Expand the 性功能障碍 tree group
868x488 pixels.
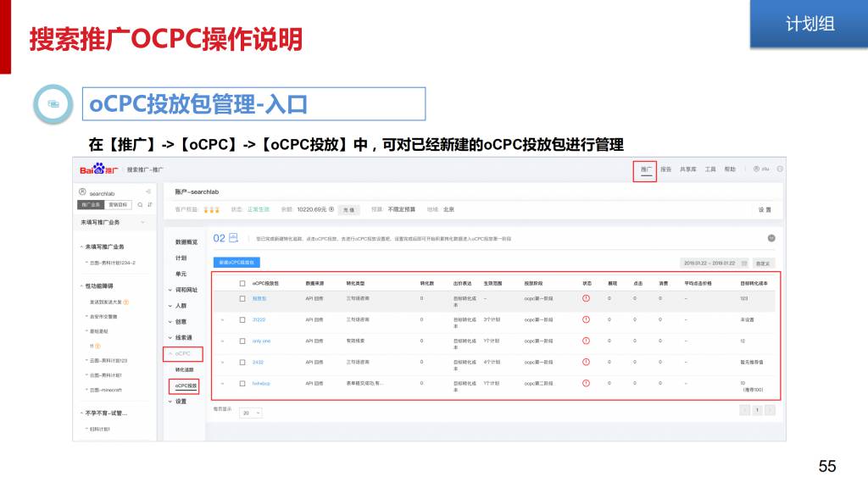click(97, 286)
